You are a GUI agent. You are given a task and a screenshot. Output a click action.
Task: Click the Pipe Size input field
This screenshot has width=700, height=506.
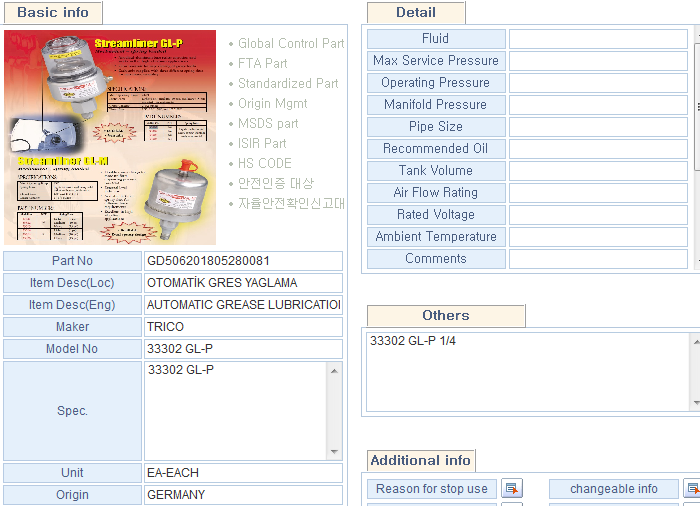coord(598,127)
